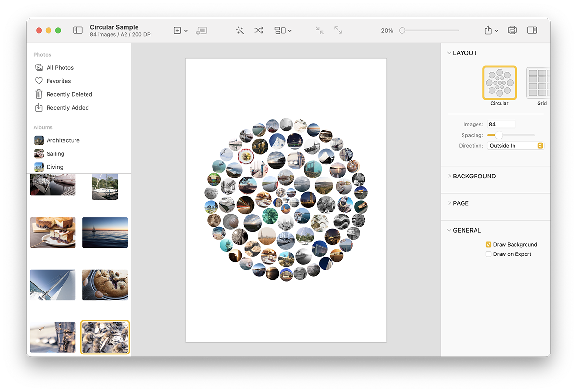This screenshot has width=577, height=392.
Task: Enable the Draw on Export checkbox
Action: (489, 254)
